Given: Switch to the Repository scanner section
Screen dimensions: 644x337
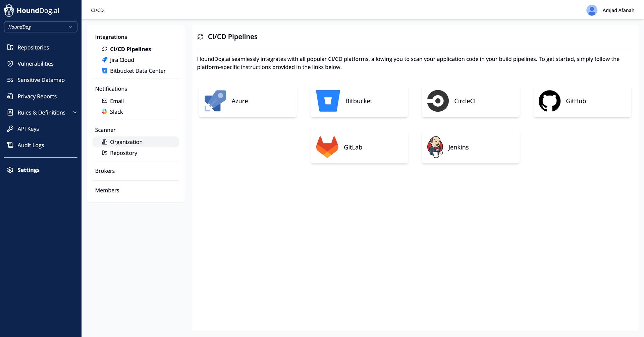Looking at the screenshot, I should (x=123, y=153).
